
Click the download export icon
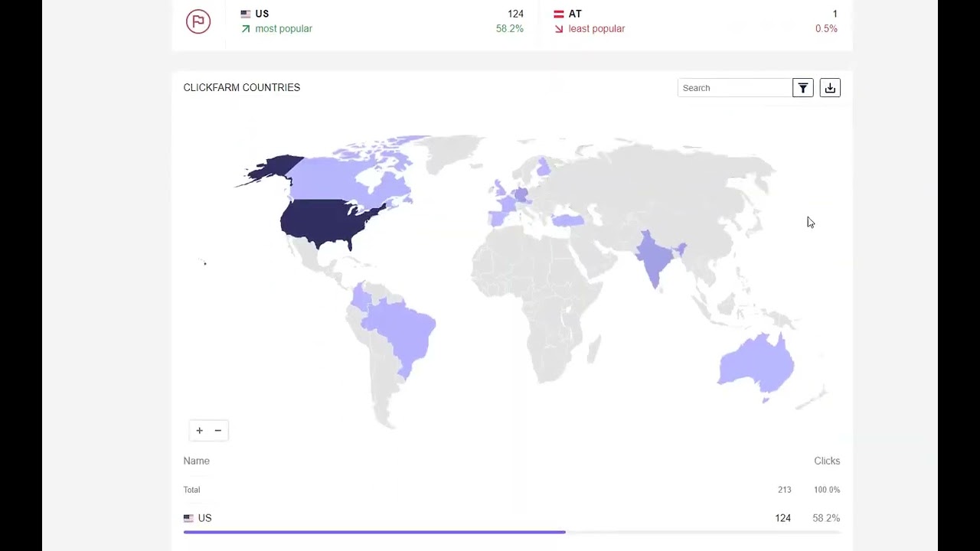(x=830, y=88)
